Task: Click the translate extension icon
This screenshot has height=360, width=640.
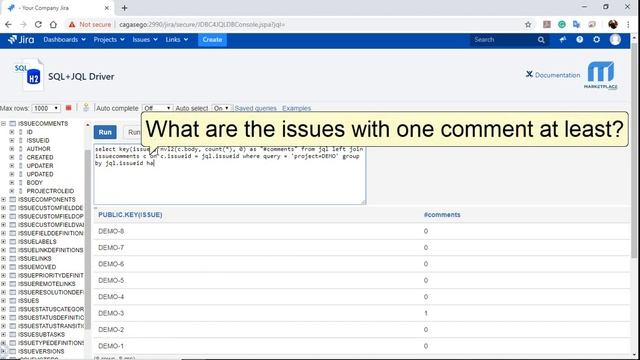Action: pyautogui.click(x=577, y=24)
